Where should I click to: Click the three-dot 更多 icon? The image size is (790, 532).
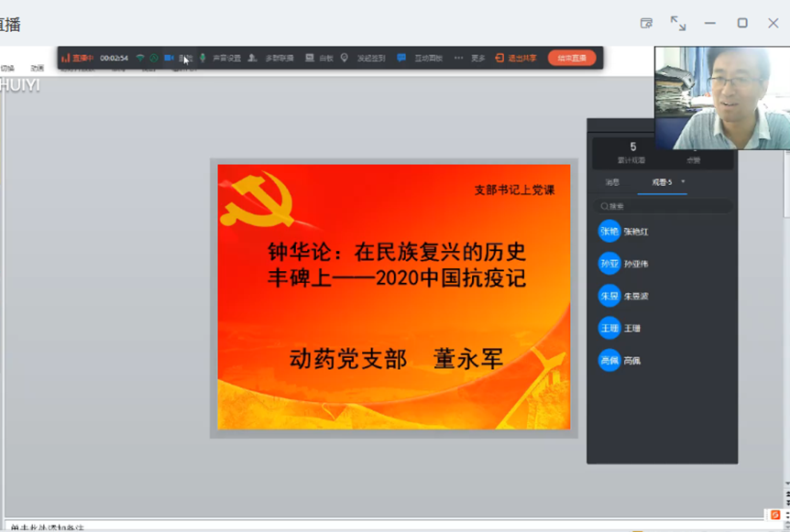(x=458, y=58)
